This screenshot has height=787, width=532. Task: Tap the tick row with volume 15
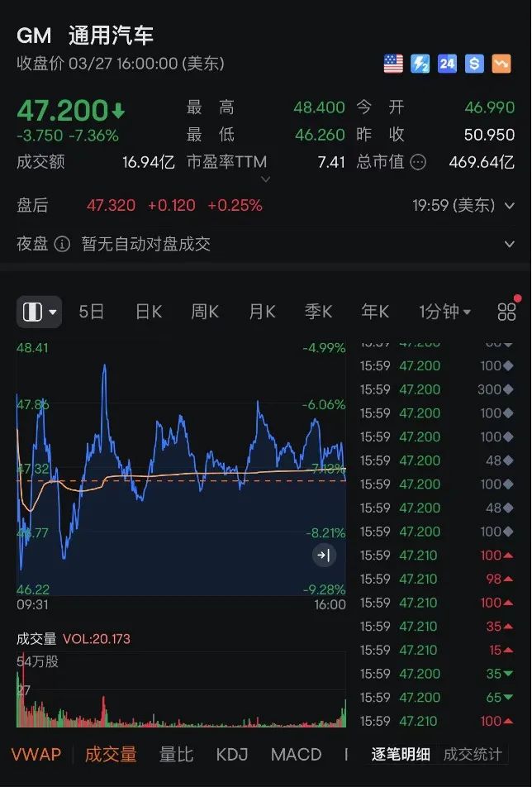coord(436,650)
